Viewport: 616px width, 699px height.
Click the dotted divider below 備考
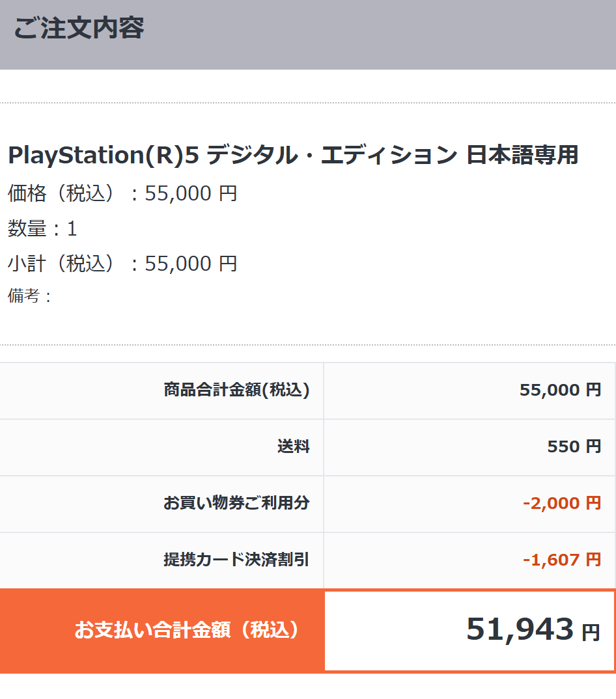pyautogui.click(x=308, y=345)
